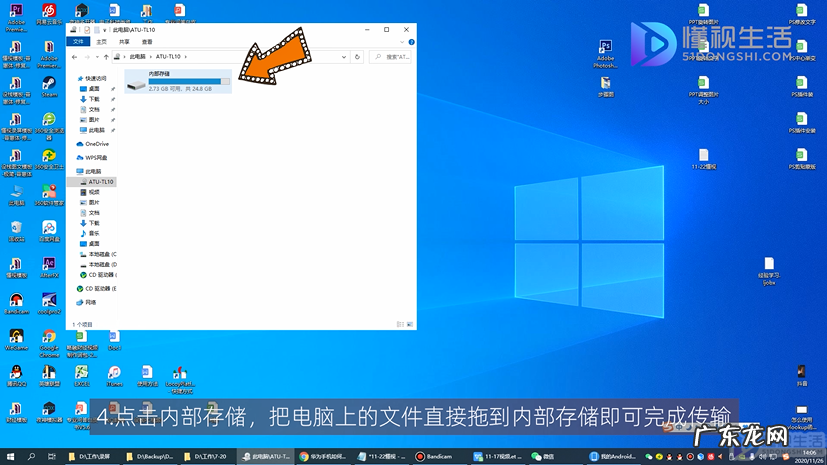Switch to large icons view in status bar
Screen dimensions: 827x465
coord(410,324)
